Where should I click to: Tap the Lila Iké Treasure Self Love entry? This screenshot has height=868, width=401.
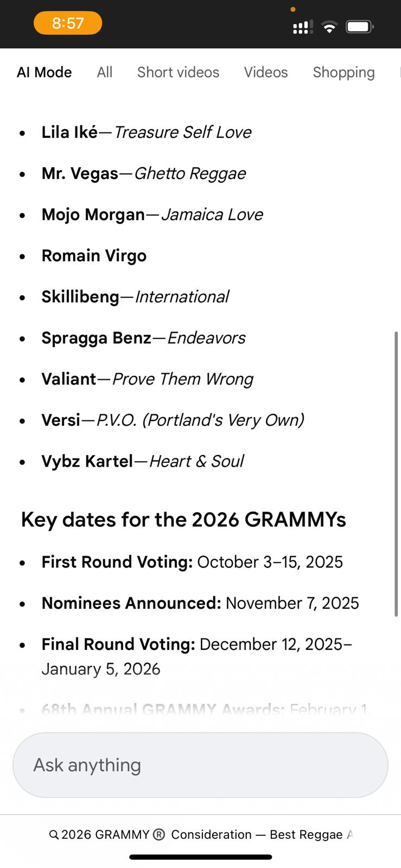point(146,132)
